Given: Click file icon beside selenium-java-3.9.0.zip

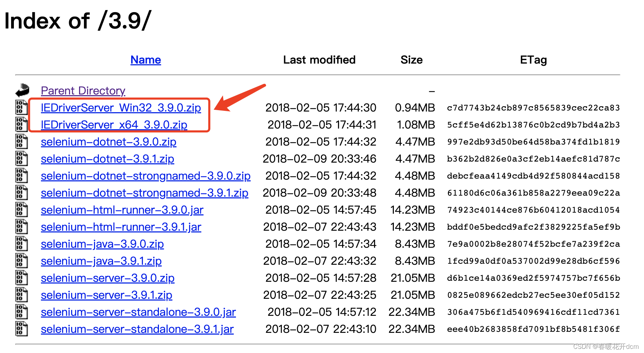Looking at the screenshot, I should (22, 244).
